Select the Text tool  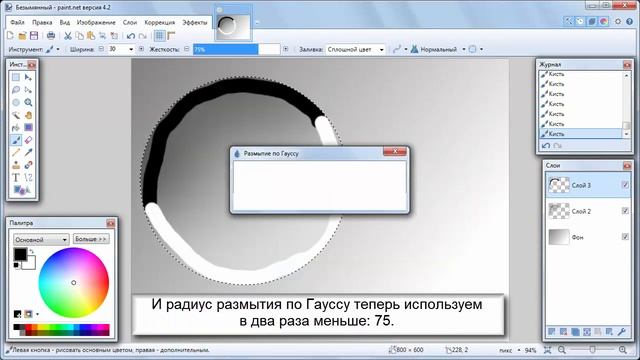click(x=16, y=178)
